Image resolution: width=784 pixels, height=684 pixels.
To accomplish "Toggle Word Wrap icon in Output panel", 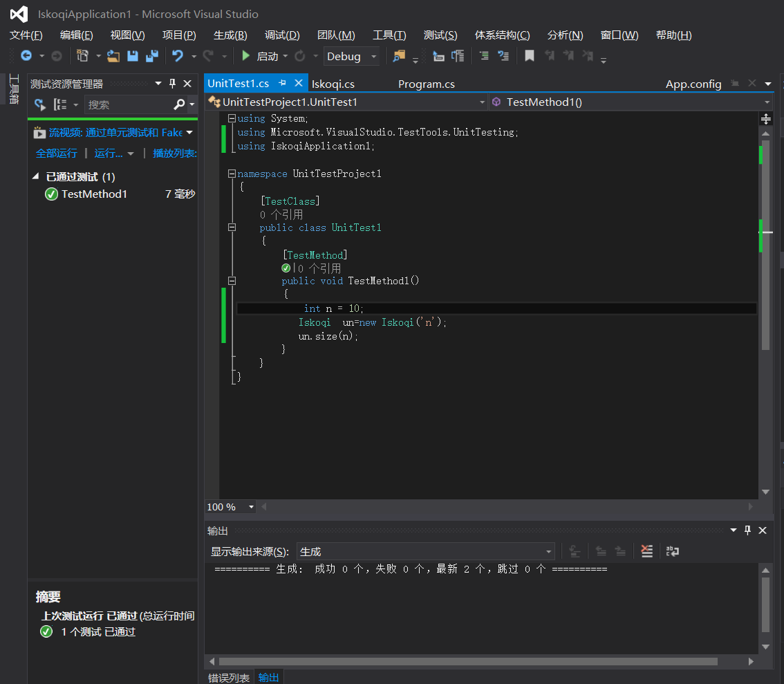I will pyautogui.click(x=673, y=551).
